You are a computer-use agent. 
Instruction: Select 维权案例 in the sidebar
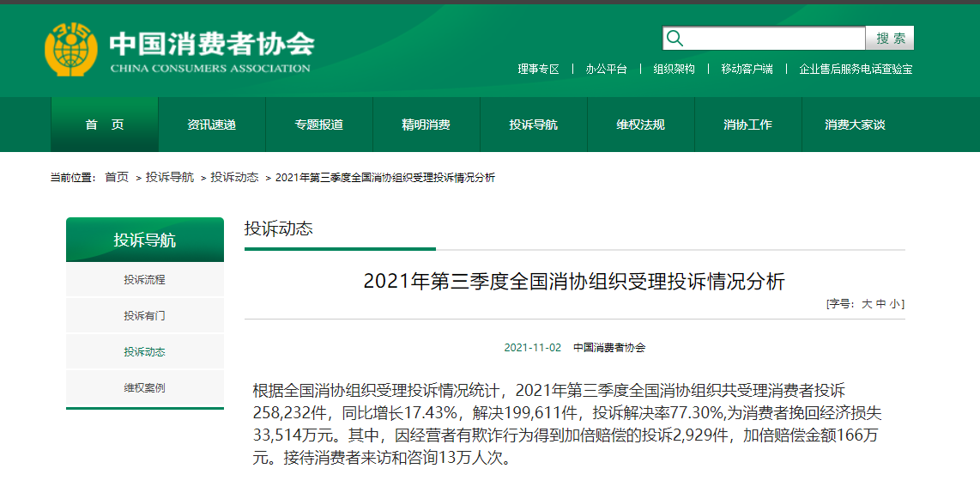pyautogui.click(x=145, y=388)
